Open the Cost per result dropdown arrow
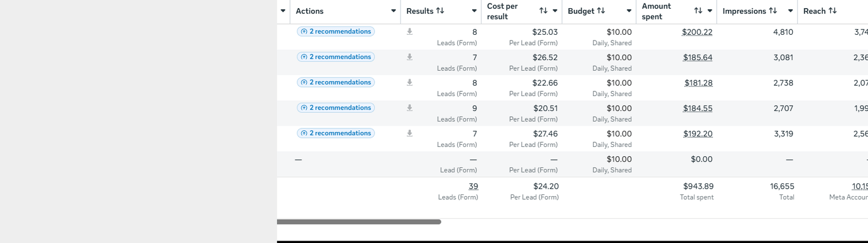 [555, 11]
